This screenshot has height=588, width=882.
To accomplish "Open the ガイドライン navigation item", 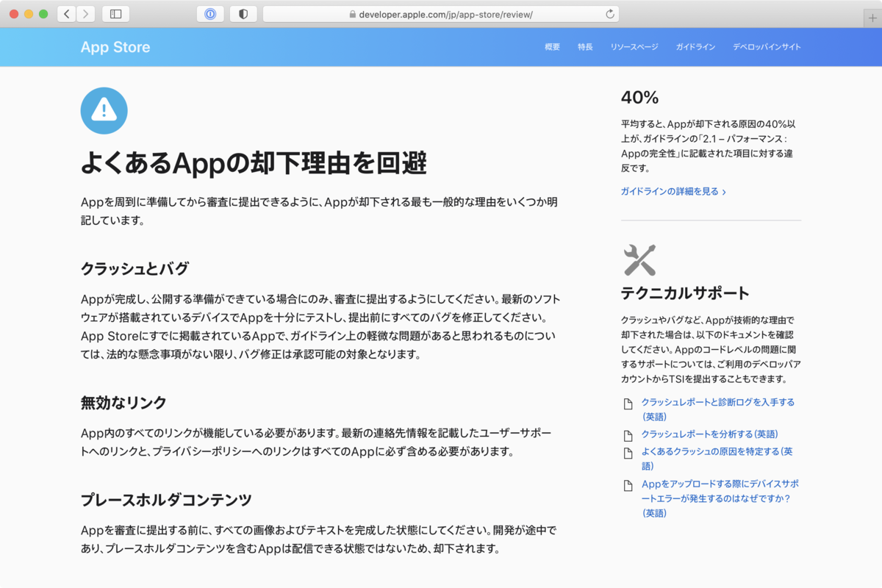I will [x=695, y=47].
